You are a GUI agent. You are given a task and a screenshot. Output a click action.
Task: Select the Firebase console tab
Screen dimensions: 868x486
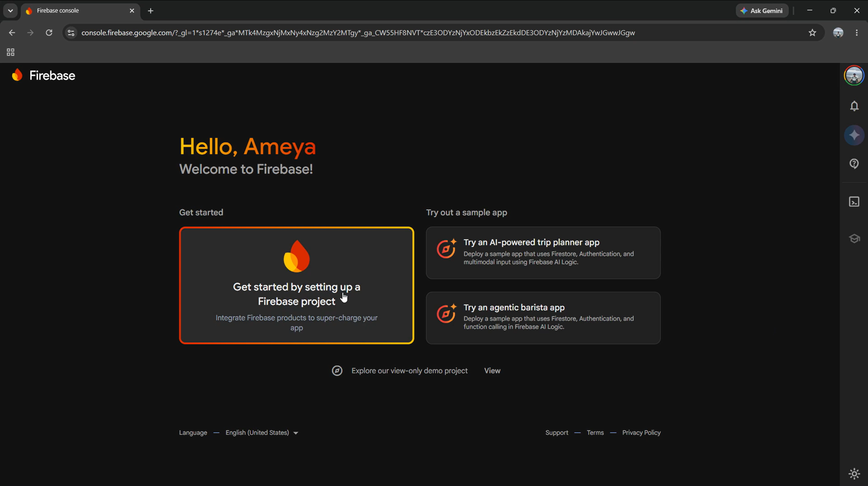(80, 11)
